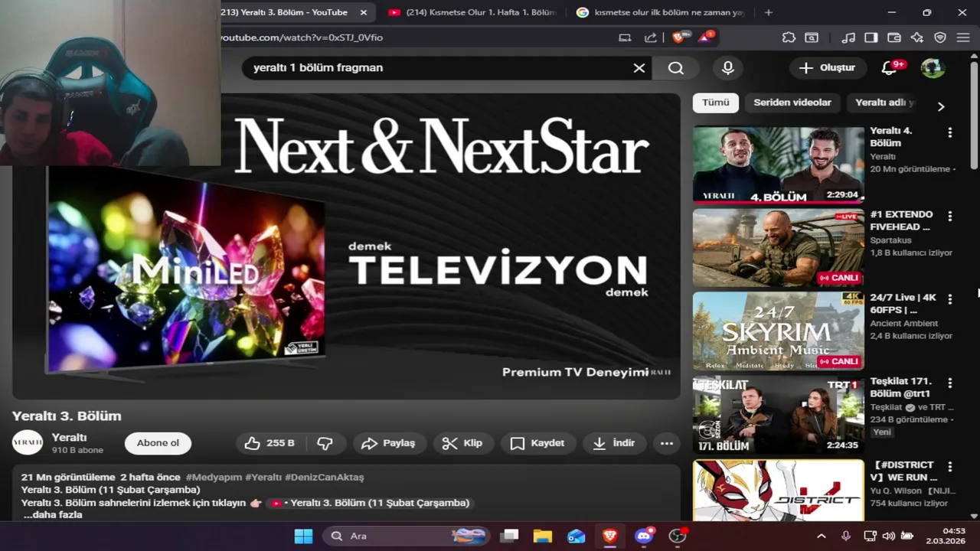Switch to Kısmetse Olur browser tab
Viewport: 980px width, 551px height.
point(473,12)
